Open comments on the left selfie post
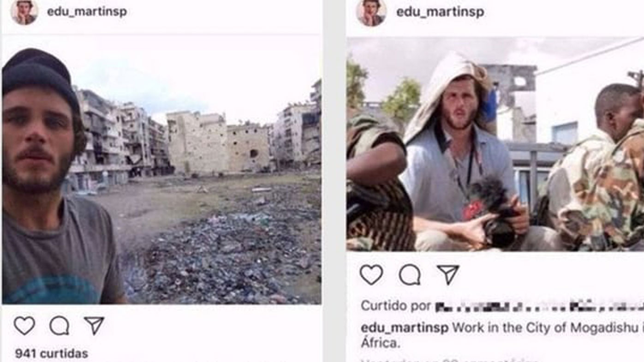 (60, 326)
